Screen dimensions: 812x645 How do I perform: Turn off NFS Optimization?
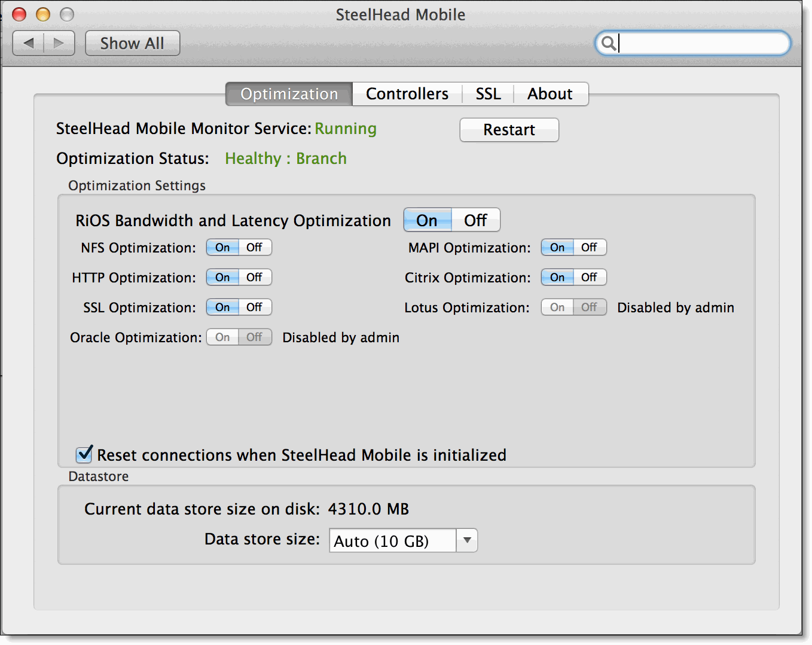click(x=255, y=247)
